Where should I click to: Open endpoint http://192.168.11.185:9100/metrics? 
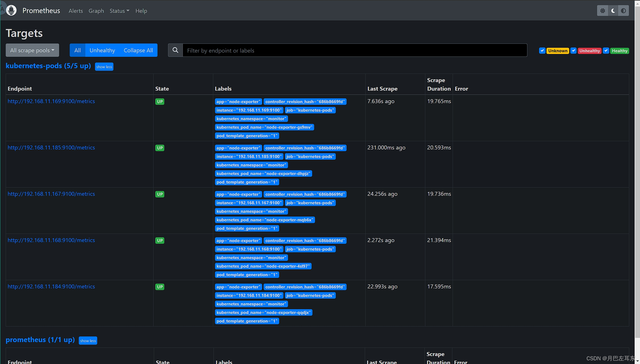click(x=51, y=147)
